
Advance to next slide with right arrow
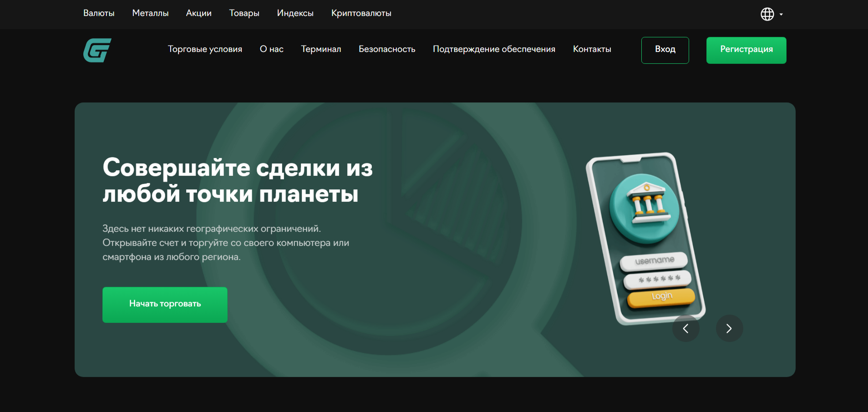click(729, 328)
